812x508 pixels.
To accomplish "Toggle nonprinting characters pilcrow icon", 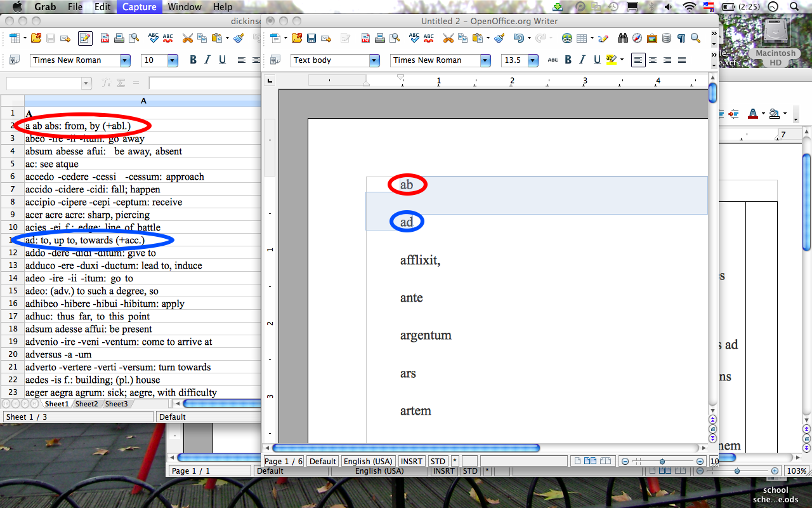I will (681, 38).
